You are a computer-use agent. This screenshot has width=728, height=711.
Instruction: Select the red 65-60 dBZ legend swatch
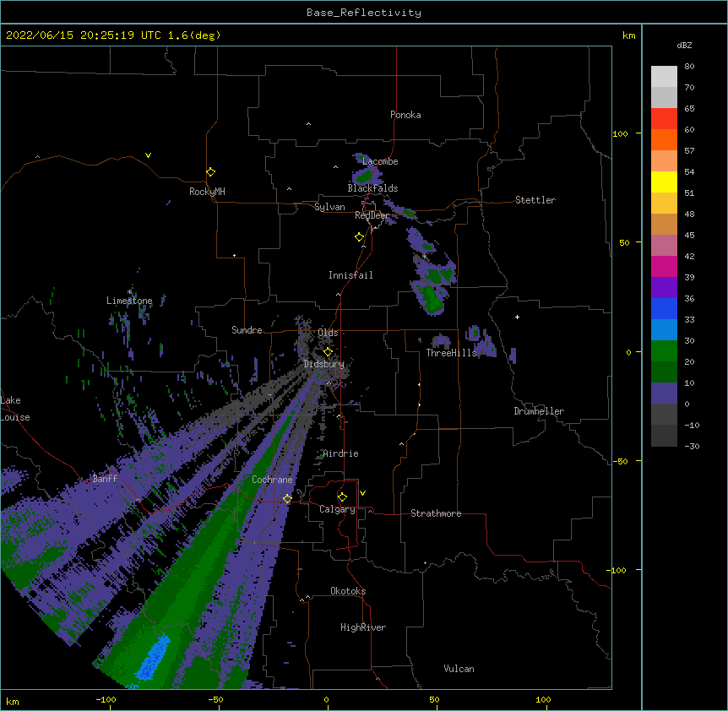coord(664,118)
